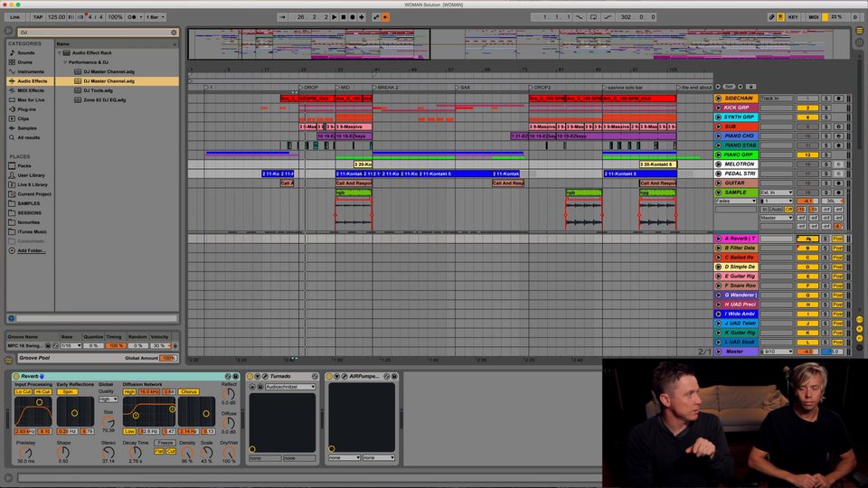Image resolution: width=868 pixels, height=488 pixels.
Task: Collapse the Audio Effect Rack folder
Action: [60, 53]
